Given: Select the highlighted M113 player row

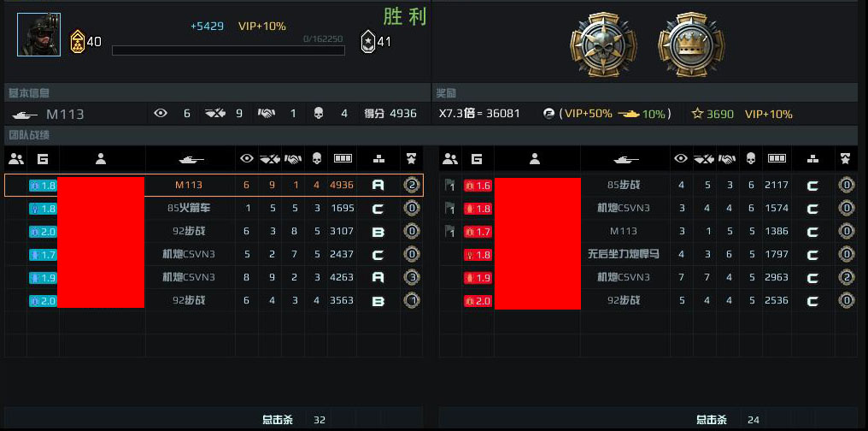Looking at the screenshot, I should pyautogui.click(x=214, y=185).
